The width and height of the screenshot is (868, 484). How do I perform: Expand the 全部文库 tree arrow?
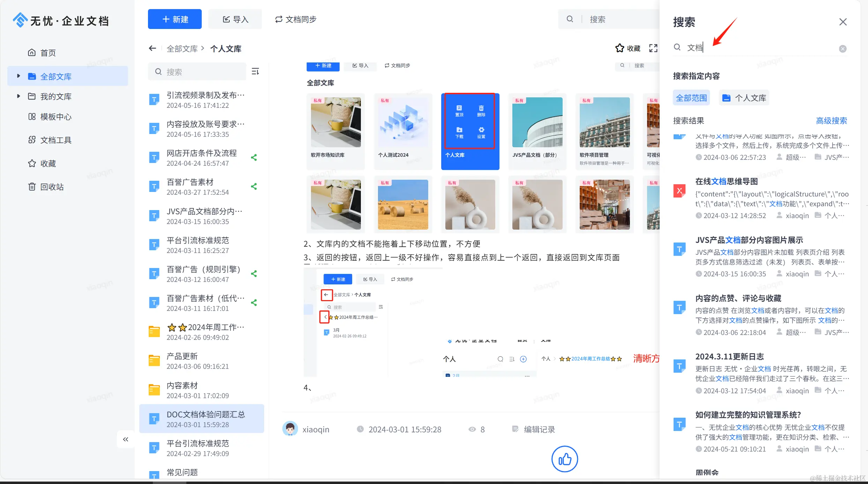tap(18, 76)
